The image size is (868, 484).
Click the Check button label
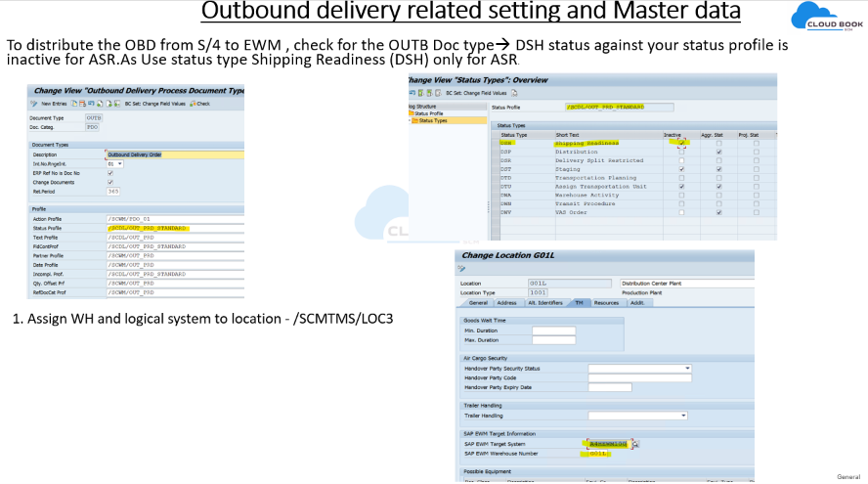203,104
